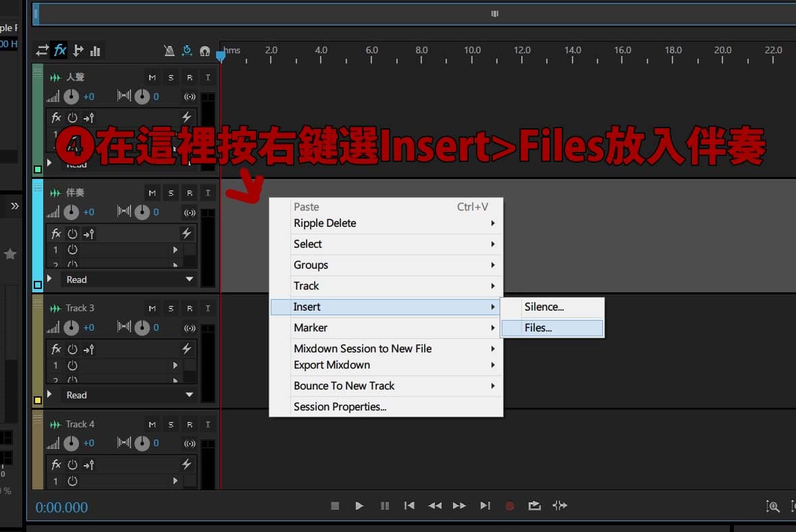Select Session Properties... in context menu
Image resolution: width=796 pixels, height=532 pixels.
click(x=340, y=406)
